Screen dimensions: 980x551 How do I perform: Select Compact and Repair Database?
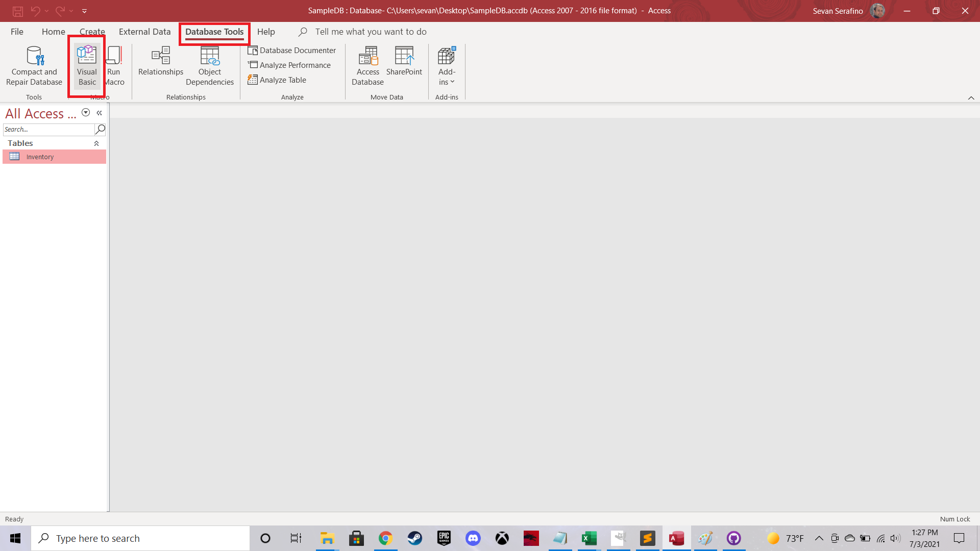coord(34,65)
